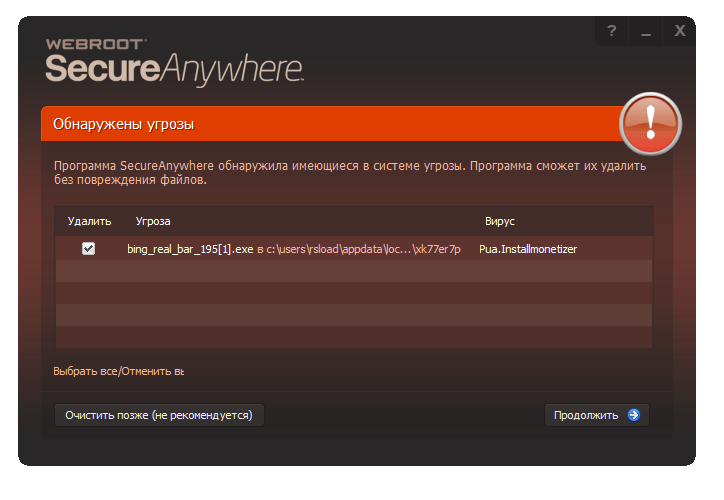
Task: Click the Продолжить button
Action: tap(597, 415)
